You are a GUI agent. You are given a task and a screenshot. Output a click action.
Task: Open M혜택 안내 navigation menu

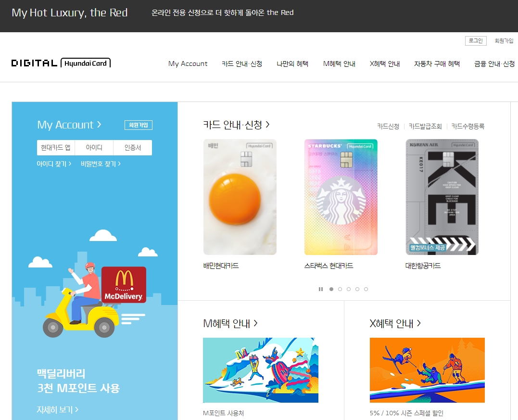coord(339,64)
